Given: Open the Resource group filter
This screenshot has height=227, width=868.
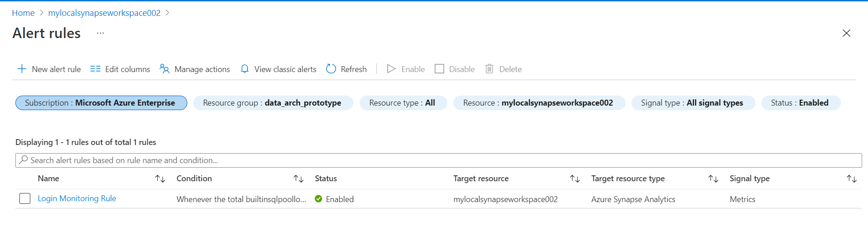Looking at the screenshot, I should 273,103.
